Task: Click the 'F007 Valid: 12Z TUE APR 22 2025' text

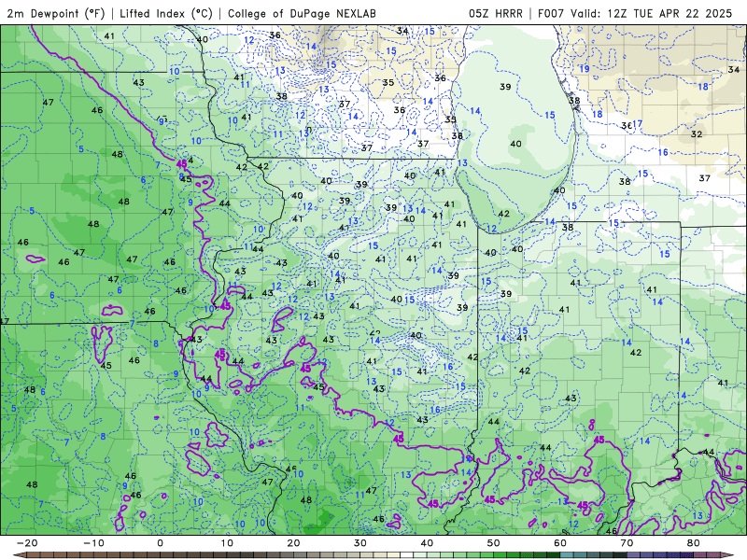Action: 635,13
